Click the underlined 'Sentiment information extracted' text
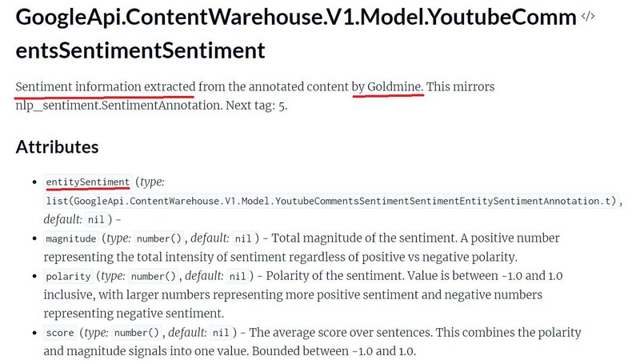The height and width of the screenshot is (364, 632). (106, 86)
